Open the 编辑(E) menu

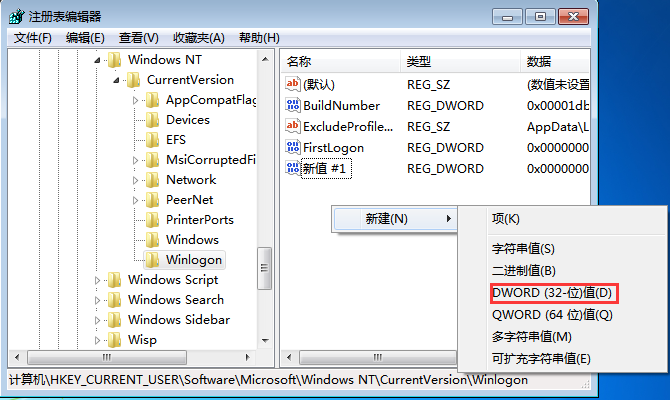[x=85, y=38]
